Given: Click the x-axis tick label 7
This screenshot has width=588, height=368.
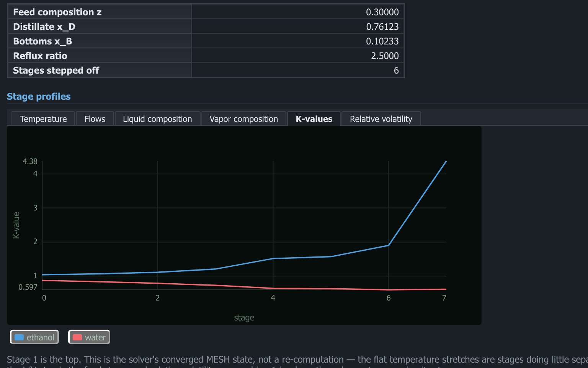Looking at the screenshot, I should click(444, 298).
